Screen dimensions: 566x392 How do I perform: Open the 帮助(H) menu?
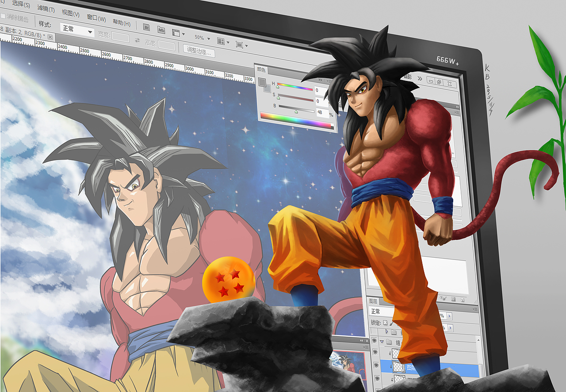coord(121,23)
